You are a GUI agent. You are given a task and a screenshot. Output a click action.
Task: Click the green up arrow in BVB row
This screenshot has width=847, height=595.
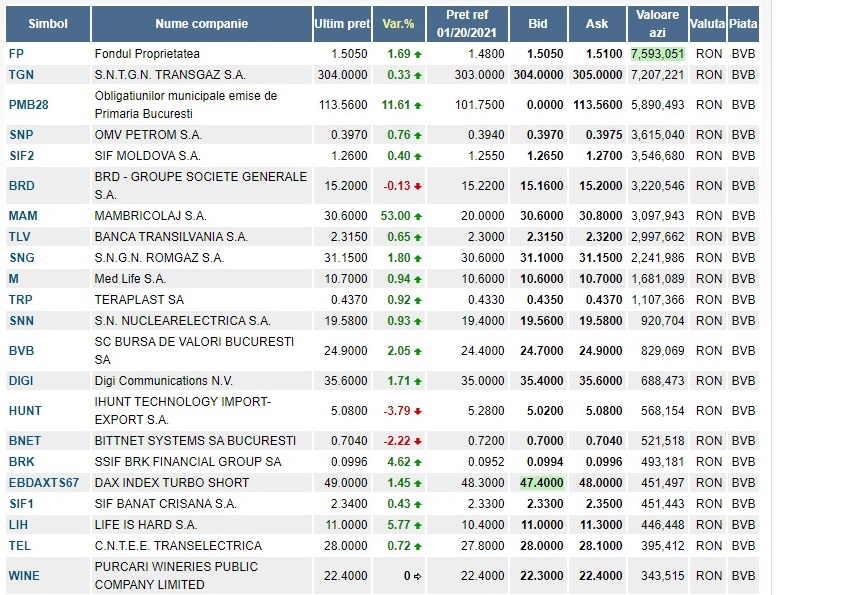click(x=418, y=352)
